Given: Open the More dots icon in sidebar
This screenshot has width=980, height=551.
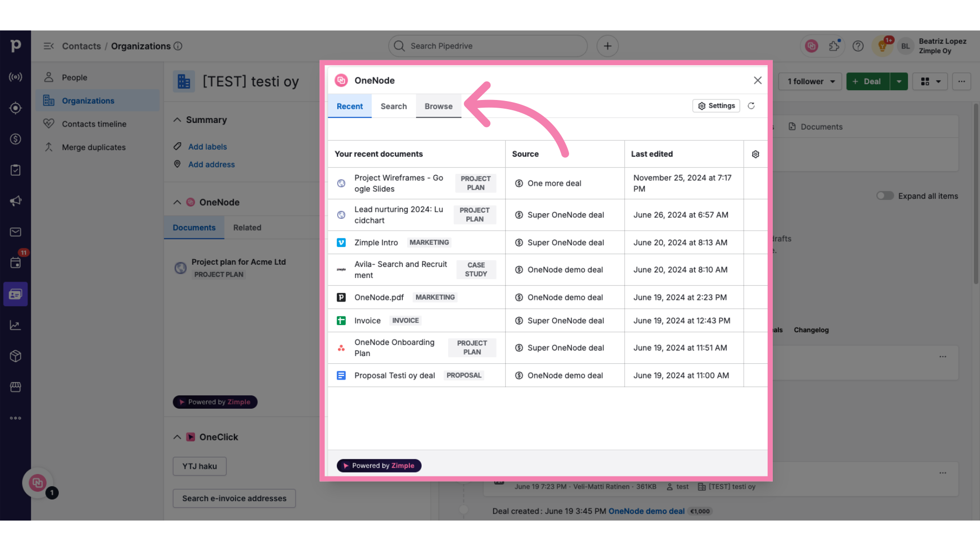Looking at the screenshot, I should pos(15,418).
